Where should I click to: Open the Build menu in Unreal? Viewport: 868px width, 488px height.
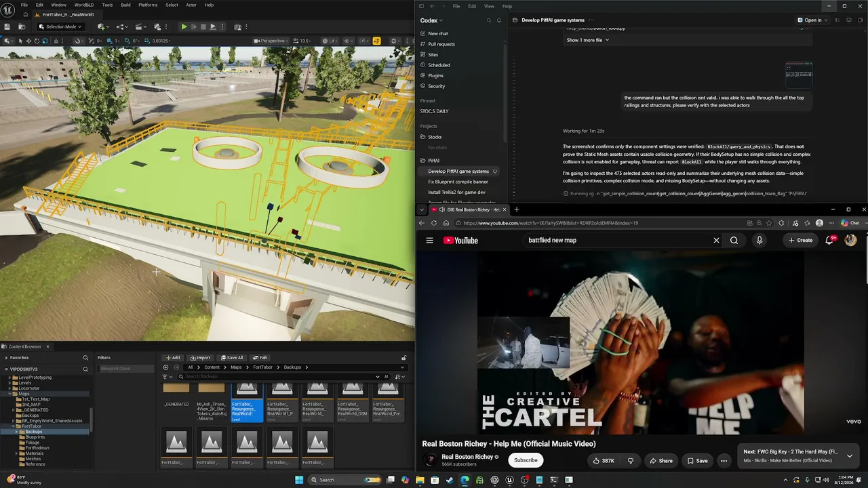125,5
